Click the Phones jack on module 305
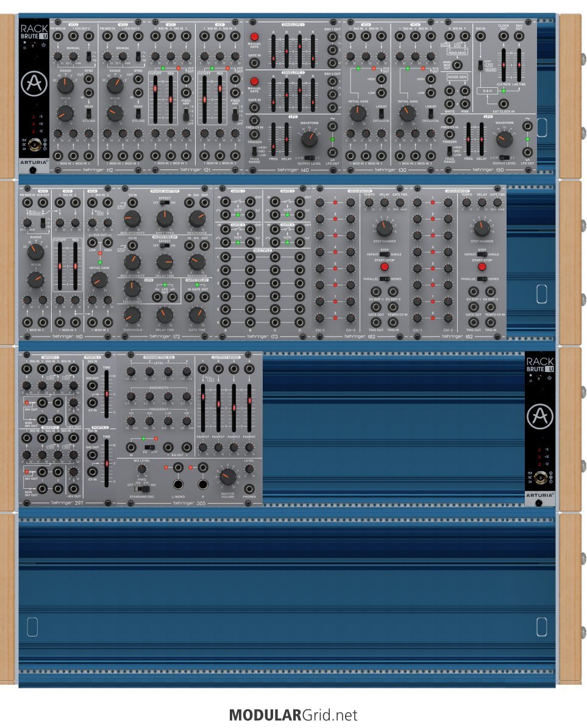The width and height of the screenshot is (587, 728). point(249,489)
